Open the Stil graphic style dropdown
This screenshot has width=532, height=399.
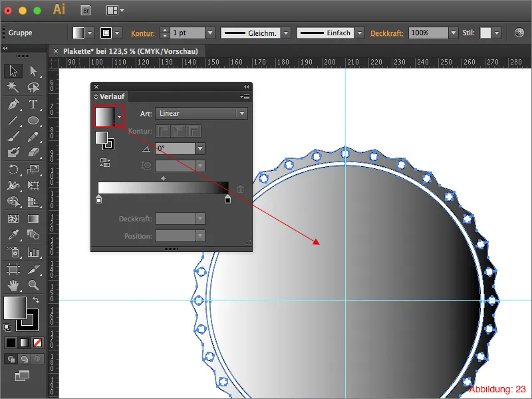497,33
